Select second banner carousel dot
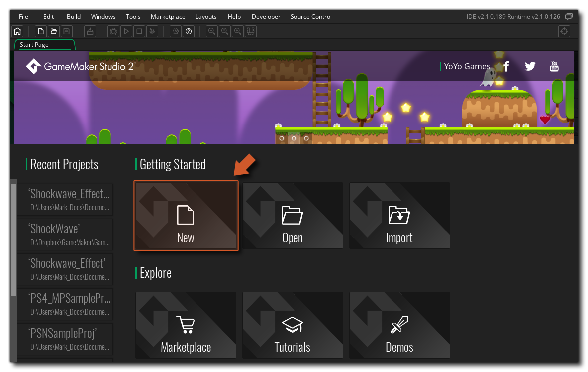The width and height of the screenshot is (588, 372). (294, 138)
